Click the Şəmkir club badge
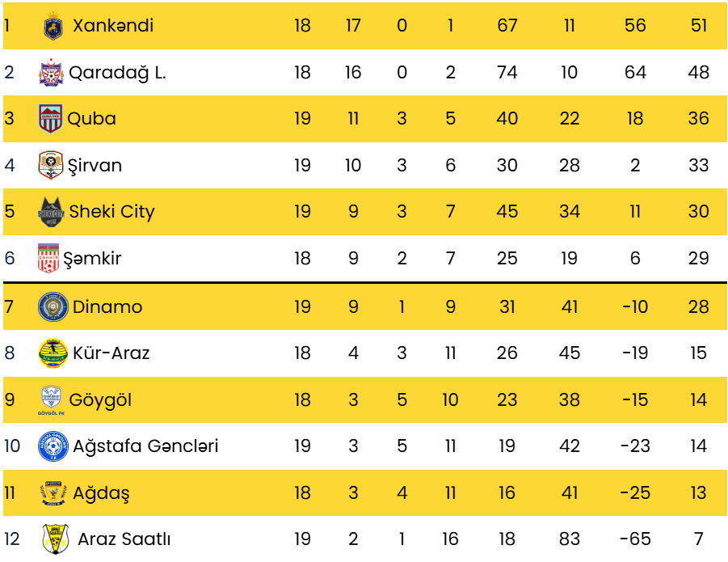Screen dimensions: 728x562 49,259
